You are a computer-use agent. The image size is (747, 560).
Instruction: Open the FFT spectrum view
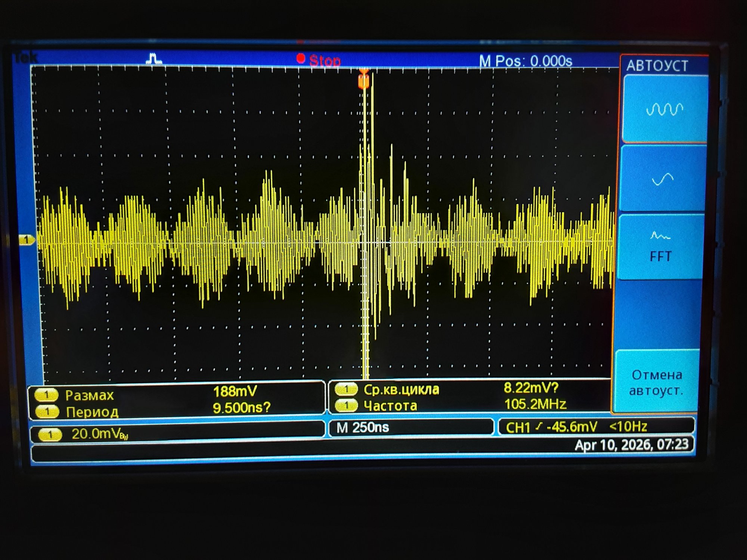coord(660,247)
